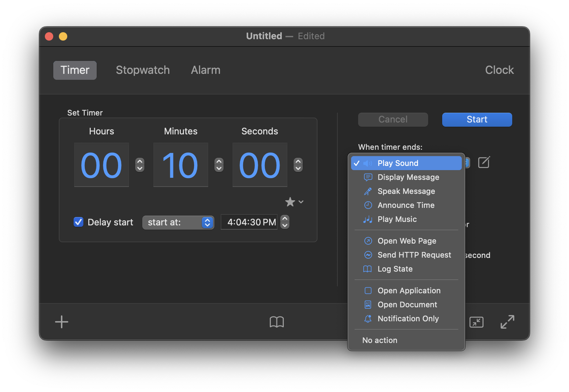Adjust the start time stepper
Image resolution: width=569 pixels, height=392 pixels.
click(x=285, y=222)
